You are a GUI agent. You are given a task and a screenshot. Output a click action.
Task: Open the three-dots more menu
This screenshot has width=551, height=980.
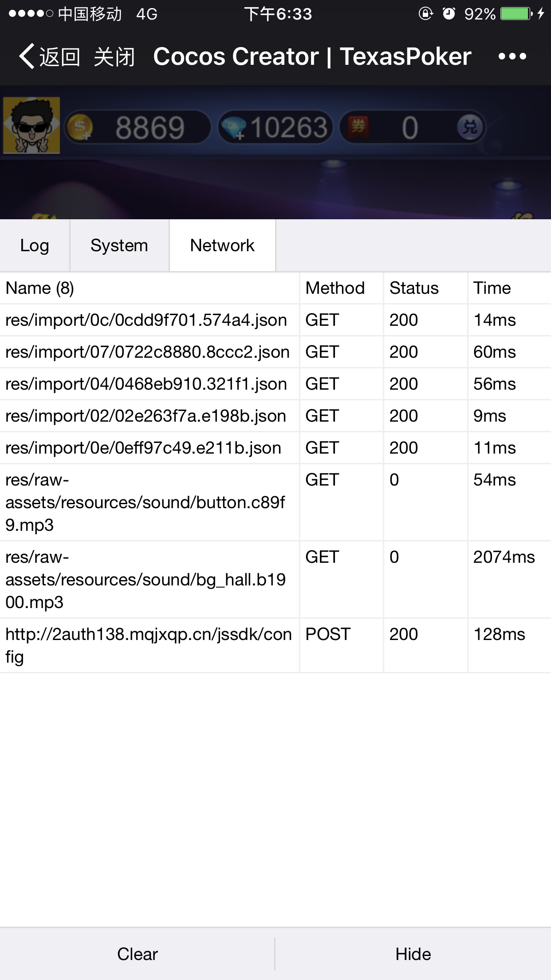(x=512, y=56)
